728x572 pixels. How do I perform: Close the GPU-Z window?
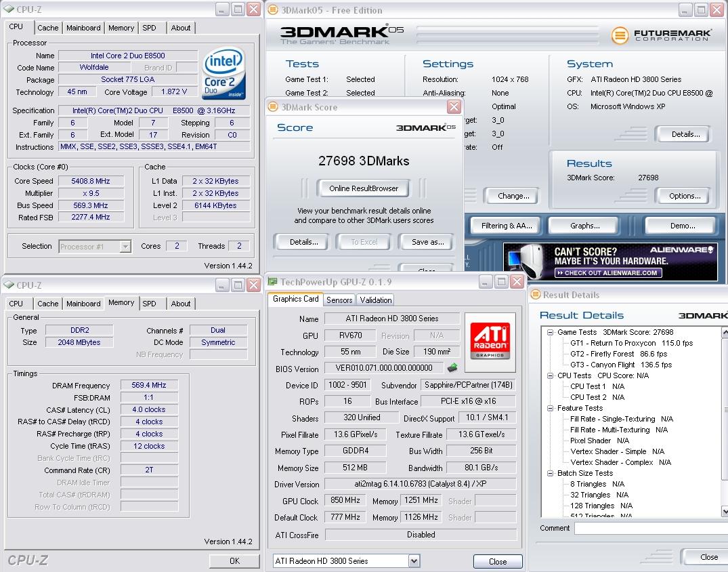[x=517, y=281]
